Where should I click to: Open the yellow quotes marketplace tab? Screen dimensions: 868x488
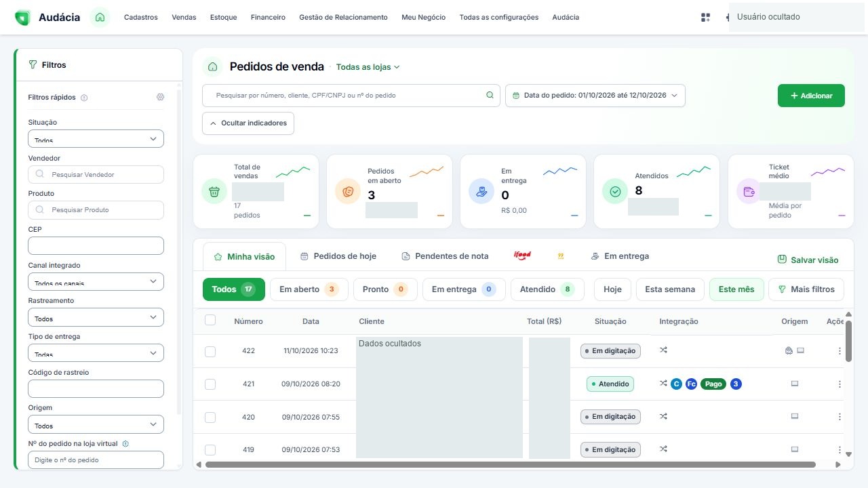(561, 256)
